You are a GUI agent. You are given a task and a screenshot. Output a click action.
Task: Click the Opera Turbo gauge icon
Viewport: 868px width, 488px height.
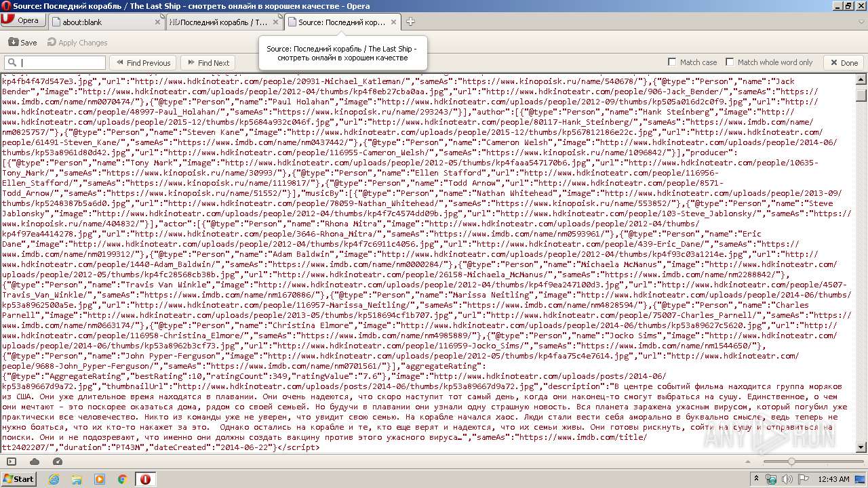tap(58, 462)
